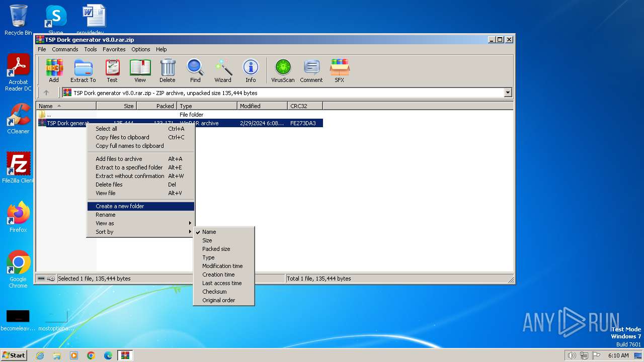
Task: Select the parent folder '..' row
Action: pos(180,115)
